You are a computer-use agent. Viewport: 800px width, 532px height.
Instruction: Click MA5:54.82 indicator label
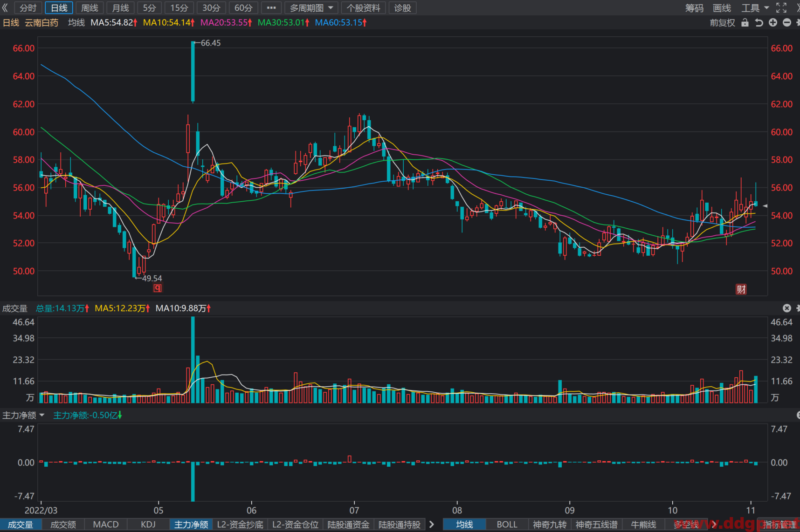click(114, 22)
